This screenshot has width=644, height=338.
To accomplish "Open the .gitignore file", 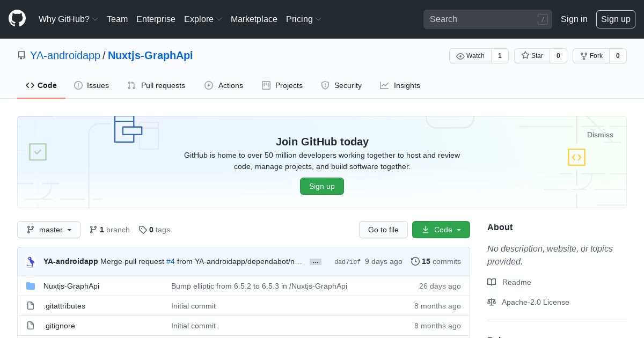I will [x=59, y=326].
